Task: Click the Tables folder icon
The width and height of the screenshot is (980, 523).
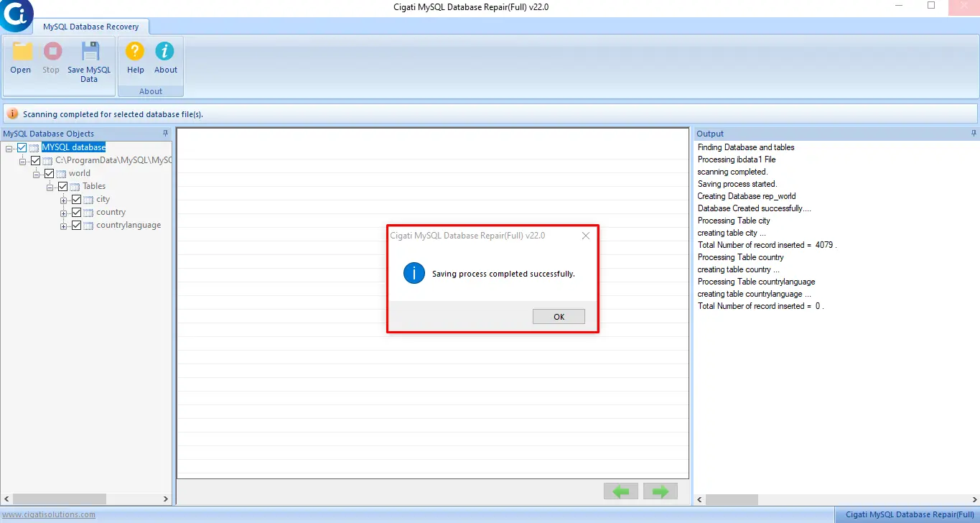Action: [75, 187]
